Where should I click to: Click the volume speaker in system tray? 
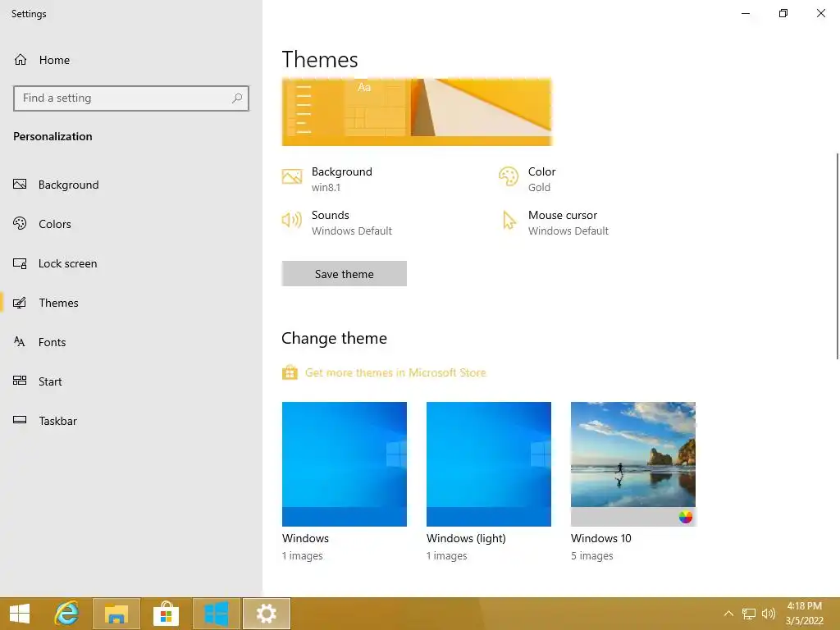point(768,614)
